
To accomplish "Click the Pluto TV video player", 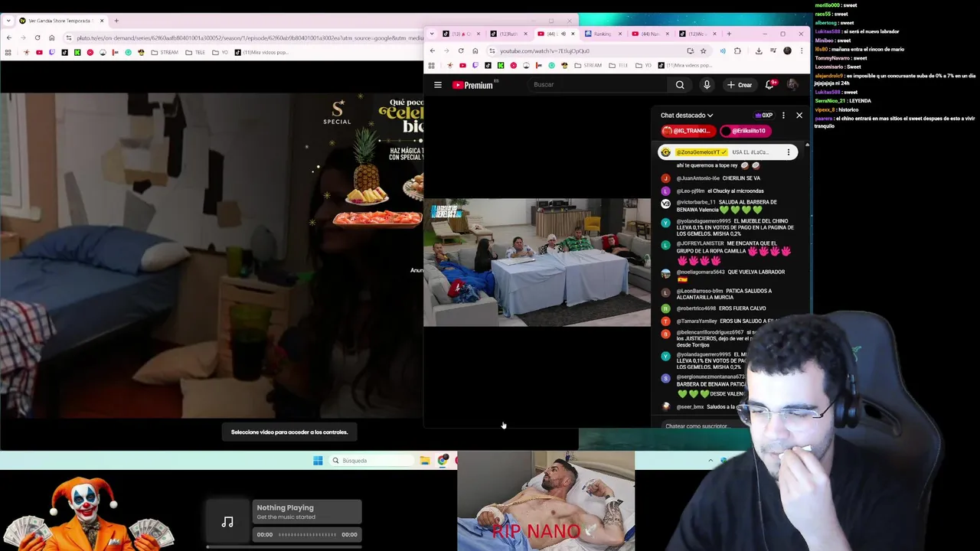I will pos(211,256).
